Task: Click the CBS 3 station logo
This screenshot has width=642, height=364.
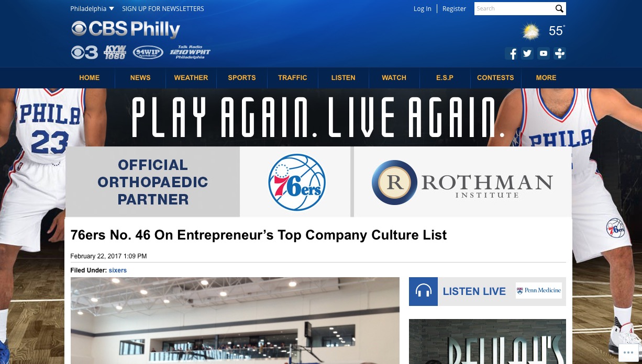Action: click(84, 52)
